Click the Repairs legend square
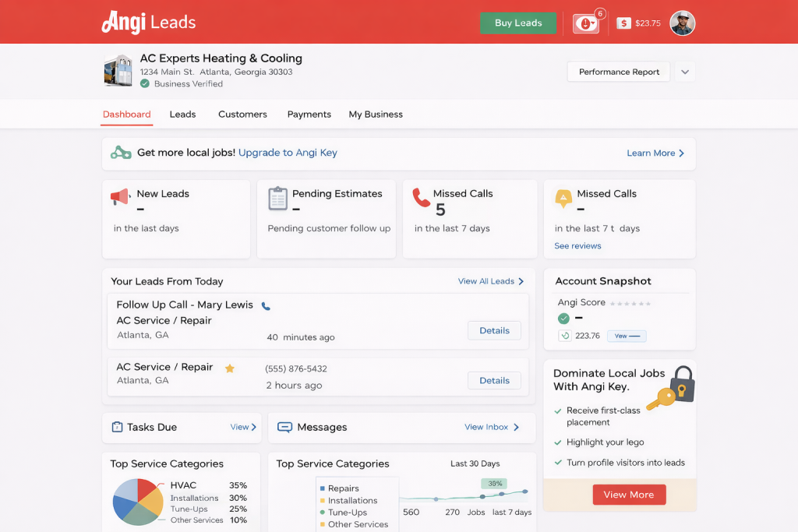 coord(322,488)
